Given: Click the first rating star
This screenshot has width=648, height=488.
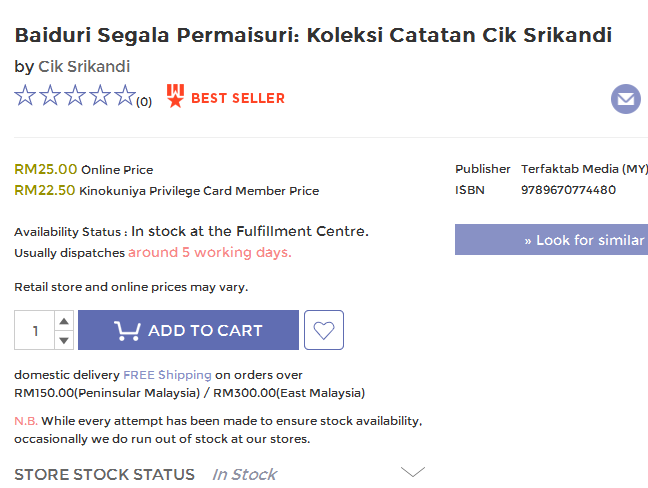Looking at the screenshot, I should 25,96.
